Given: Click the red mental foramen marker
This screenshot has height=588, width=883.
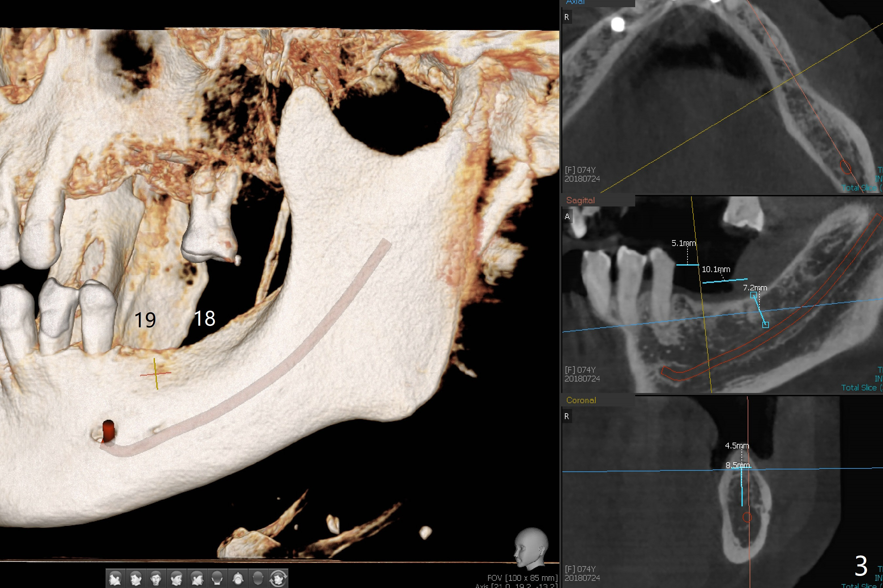Looking at the screenshot, I should (x=109, y=431).
